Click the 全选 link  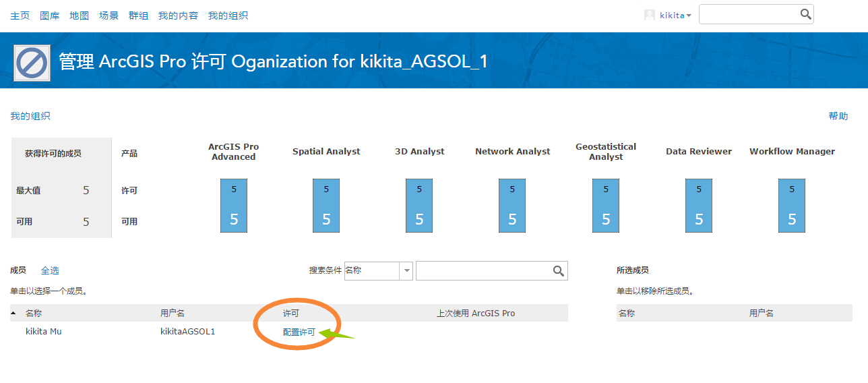coord(50,270)
